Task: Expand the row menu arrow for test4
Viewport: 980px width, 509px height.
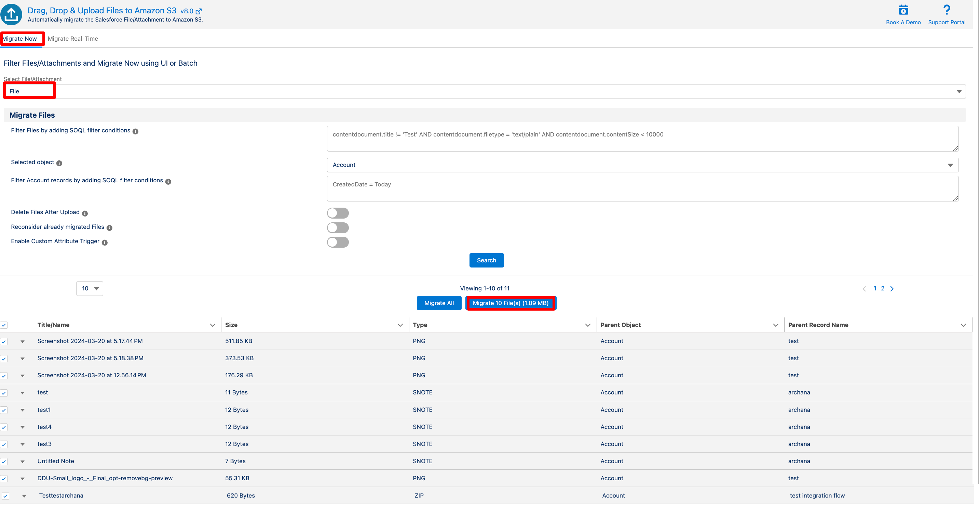Action: coord(23,427)
